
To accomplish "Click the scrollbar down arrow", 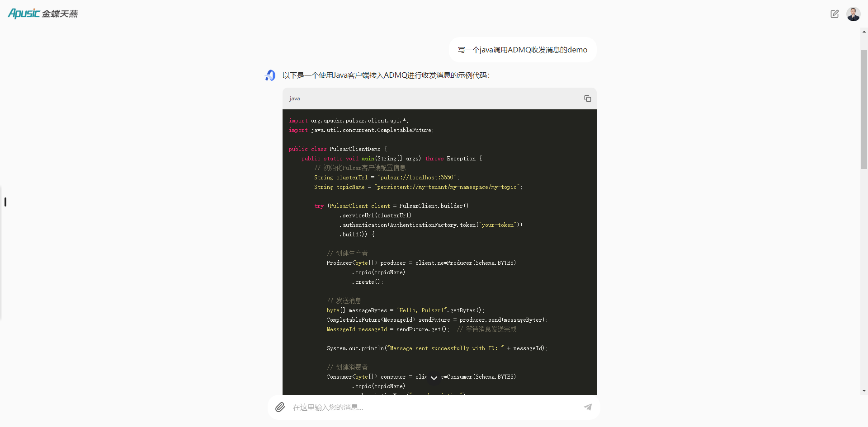I will pyautogui.click(x=864, y=391).
